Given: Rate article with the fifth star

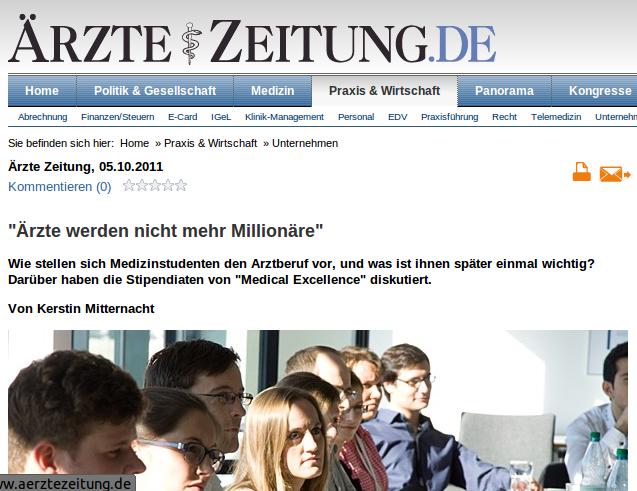Looking at the screenshot, I should coord(181,186).
